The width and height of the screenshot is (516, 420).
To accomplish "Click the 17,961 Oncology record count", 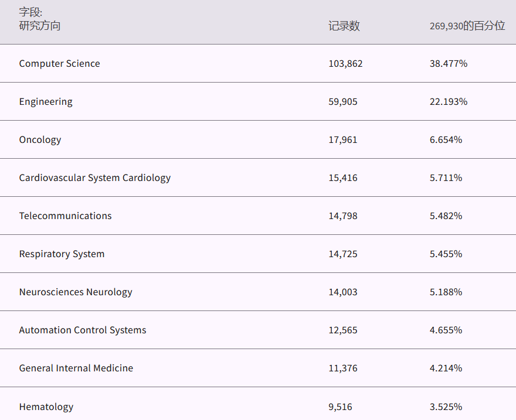I will point(343,139).
